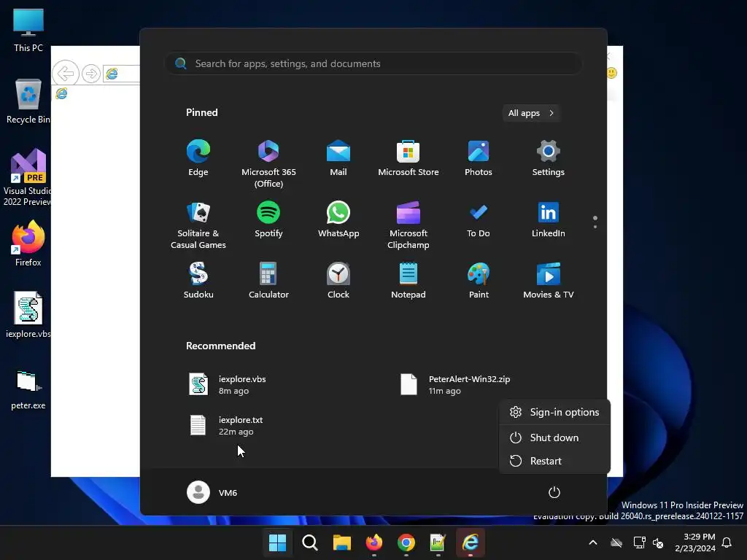Image resolution: width=747 pixels, height=560 pixels.
Task: Show hidden tray icons chevron
Action: [x=593, y=542]
